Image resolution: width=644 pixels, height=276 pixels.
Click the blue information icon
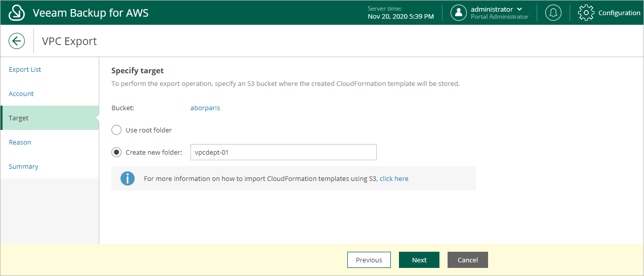click(x=128, y=178)
